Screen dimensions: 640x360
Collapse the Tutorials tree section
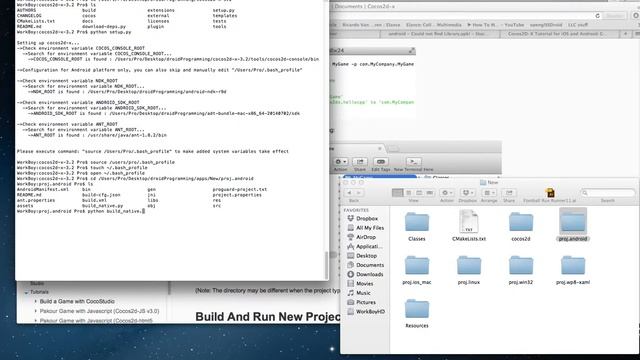tap(27, 292)
